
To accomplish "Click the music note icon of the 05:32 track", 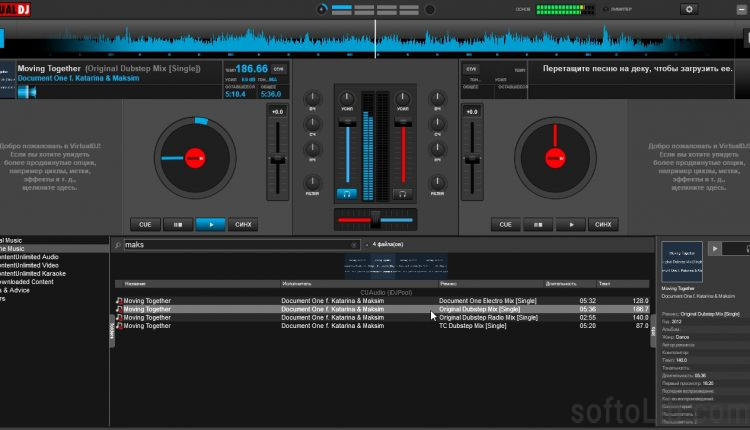I will coord(119,301).
